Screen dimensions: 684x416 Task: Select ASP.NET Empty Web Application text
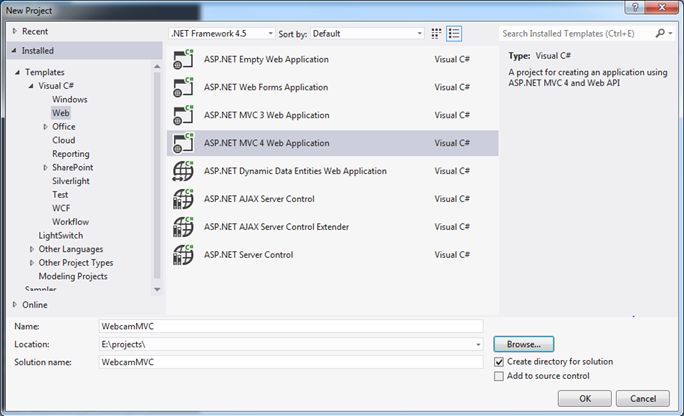pyautogui.click(x=266, y=59)
